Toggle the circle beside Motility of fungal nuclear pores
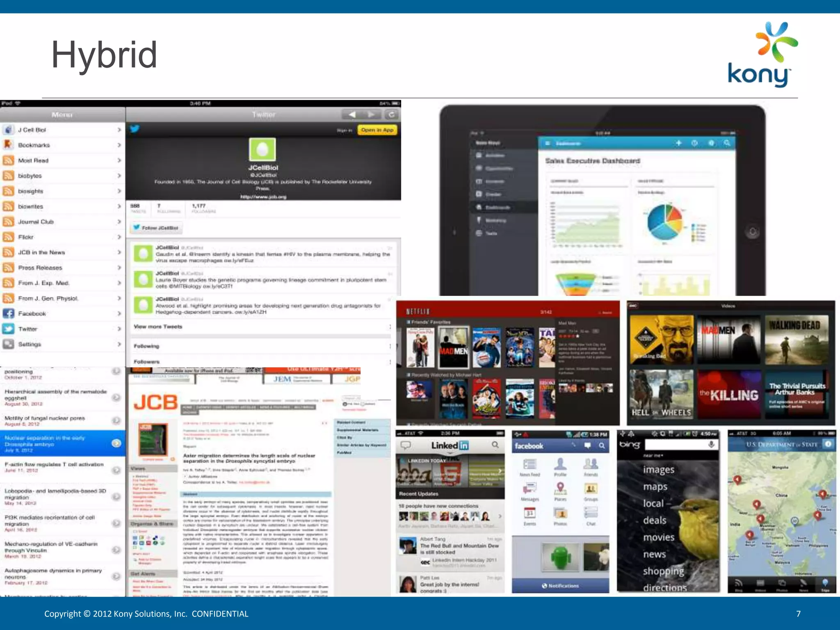 pyautogui.click(x=116, y=420)
